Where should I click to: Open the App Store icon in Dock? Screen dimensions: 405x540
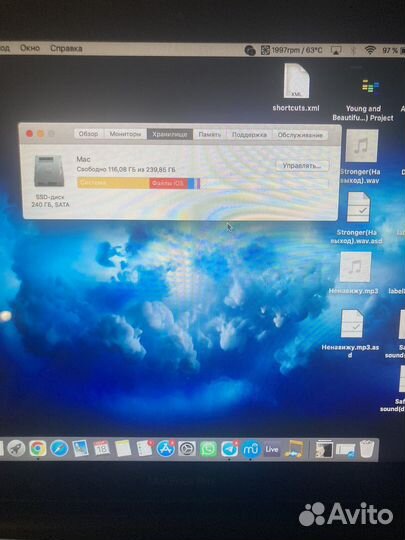pyautogui.click(x=166, y=449)
